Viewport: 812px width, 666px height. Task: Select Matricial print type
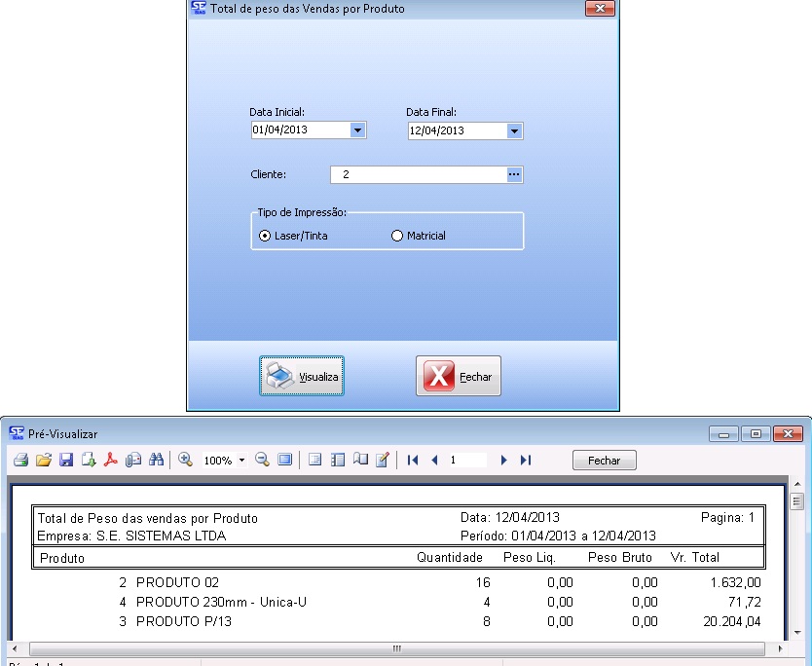coord(396,236)
